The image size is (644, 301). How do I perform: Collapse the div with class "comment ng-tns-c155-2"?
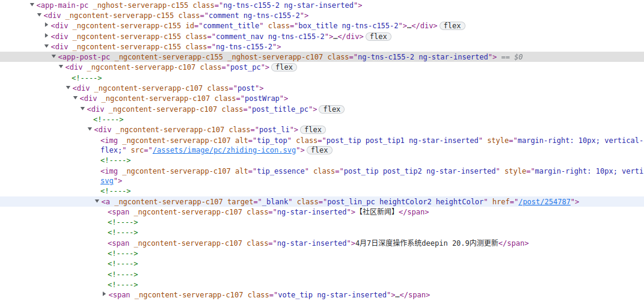[x=40, y=15]
